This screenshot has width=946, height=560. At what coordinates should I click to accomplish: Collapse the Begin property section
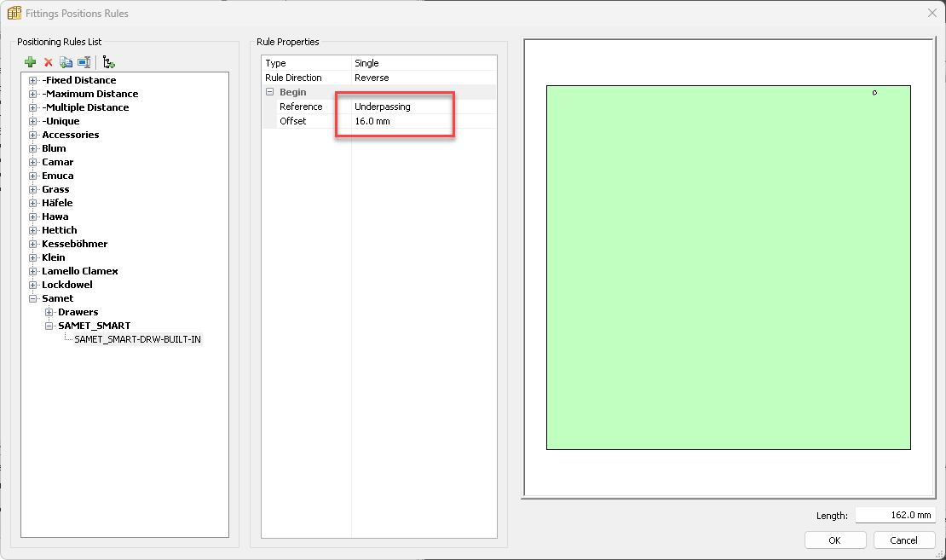(269, 92)
